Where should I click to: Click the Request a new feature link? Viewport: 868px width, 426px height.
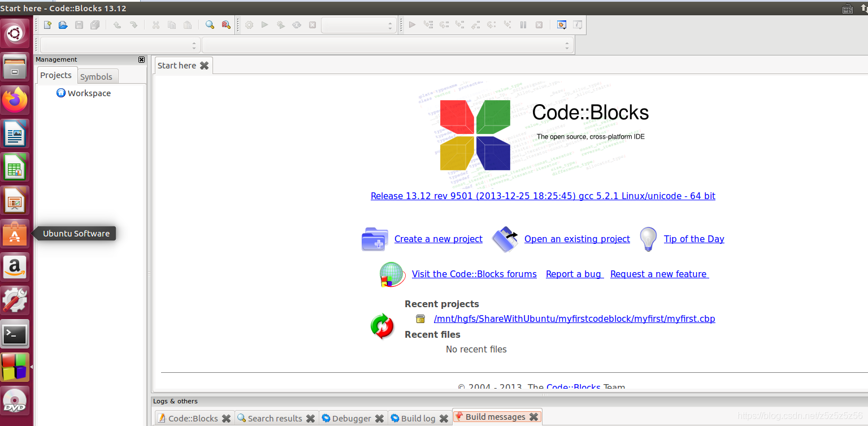pos(659,274)
